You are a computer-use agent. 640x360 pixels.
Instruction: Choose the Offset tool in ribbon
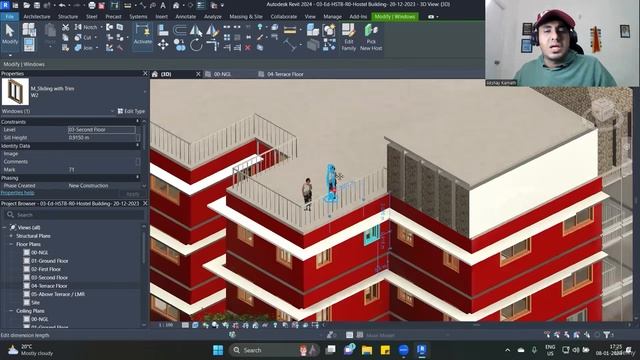tap(180, 30)
